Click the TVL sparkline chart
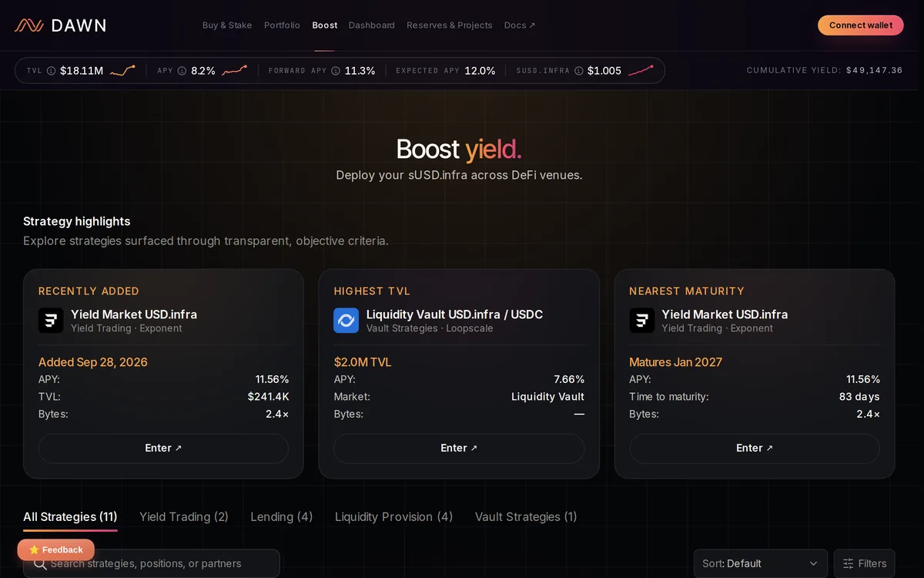 tap(122, 71)
